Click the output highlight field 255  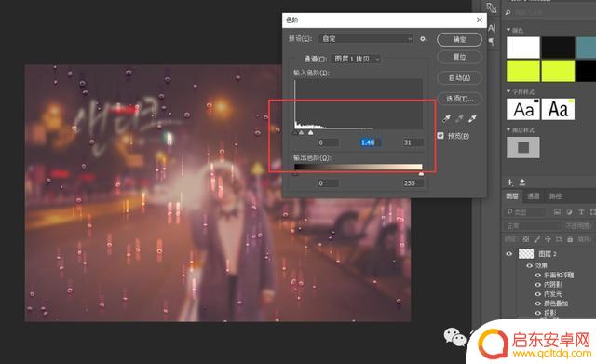[413, 183]
